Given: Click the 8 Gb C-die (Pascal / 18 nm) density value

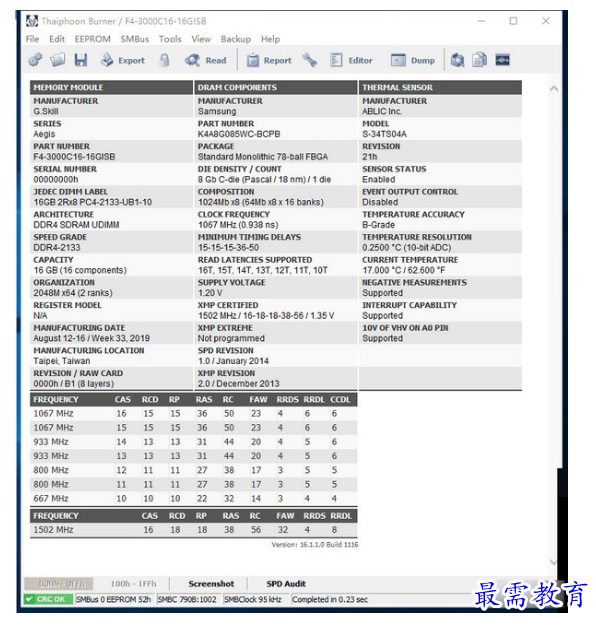Looking at the screenshot, I should click(264, 180).
